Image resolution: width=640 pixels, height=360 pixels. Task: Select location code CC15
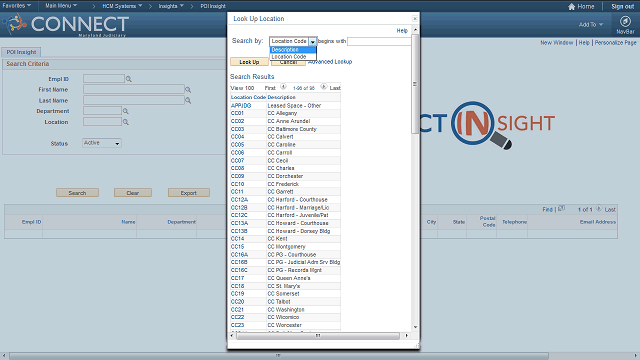pos(237,247)
